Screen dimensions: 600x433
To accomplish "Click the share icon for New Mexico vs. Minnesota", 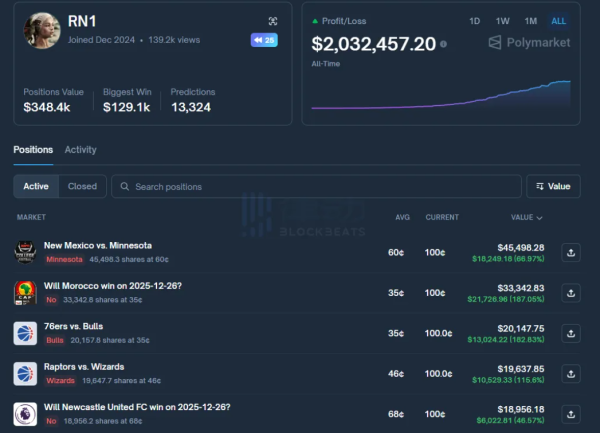I will tap(571, 253).
